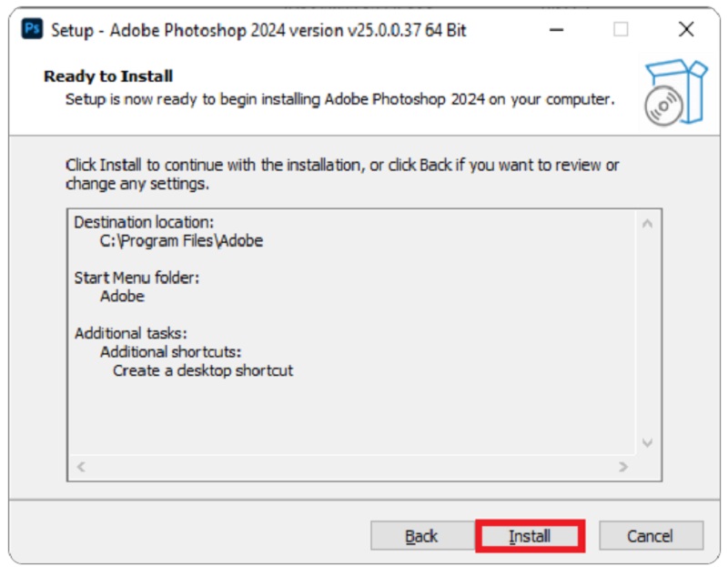Close the setup dialog with X
The height and width of the screenshot is (567, 728).
(686, 30)
